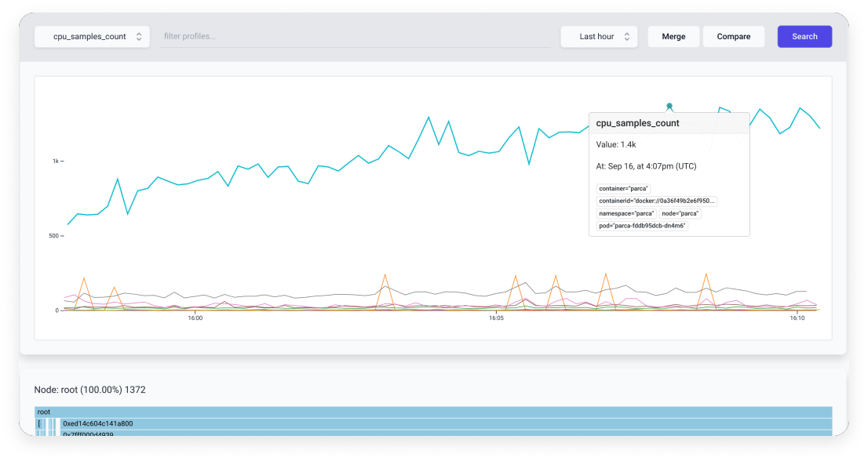This screenshot has height=461, width=868.
Task: Click the tooltip title cpu_samples_count
Action: pyautogui.click(x=637, y=123)
